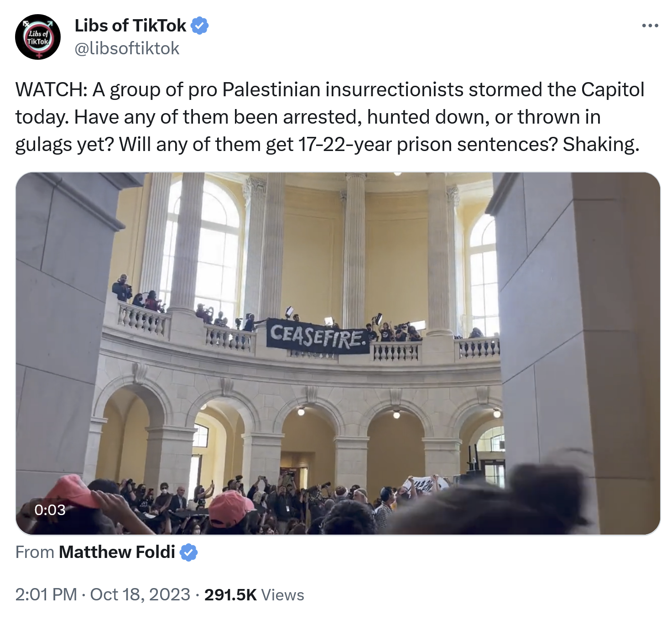Click verified badge next to Matthew Foldi
This screenshot has width=672, height=620.
coord(188,552)
